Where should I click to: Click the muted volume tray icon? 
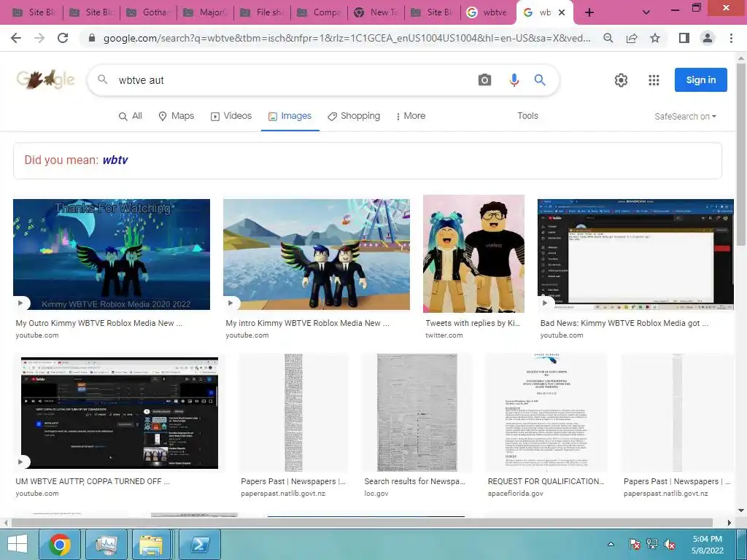point(670,544)
